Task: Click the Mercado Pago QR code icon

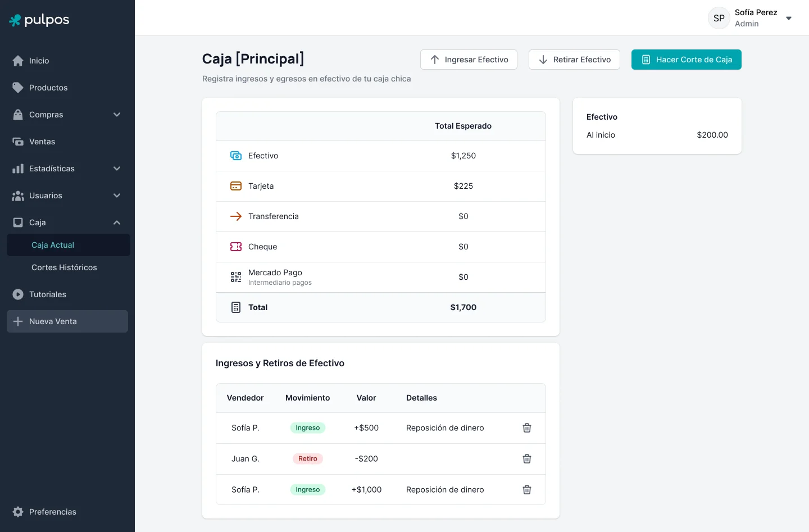Action: click(236, 277)
